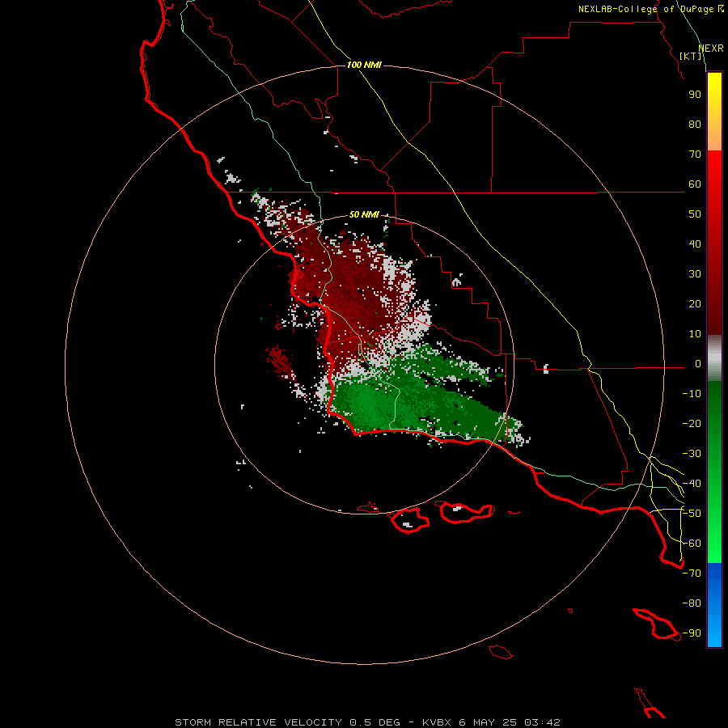This screenshot has width=728, height=728.
Task: Click the -50 knot value on the color scale
Action: (692, 514)
